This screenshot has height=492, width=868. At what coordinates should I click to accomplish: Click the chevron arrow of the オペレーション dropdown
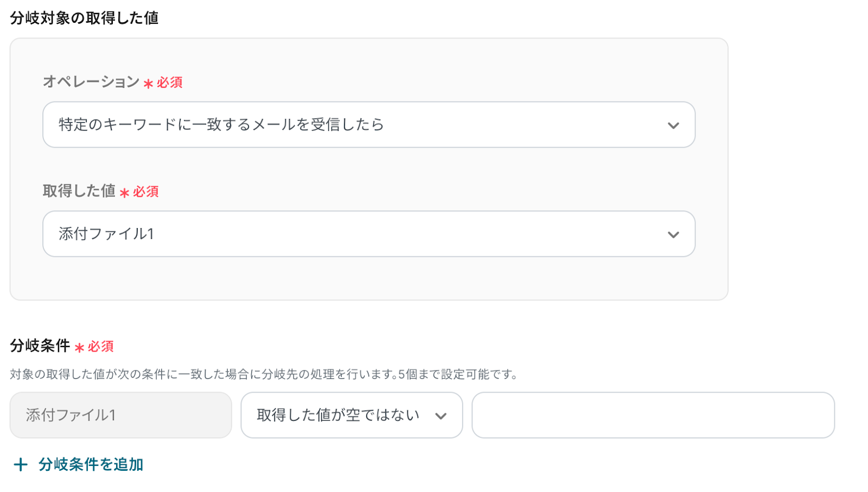[x=673, y=125]
